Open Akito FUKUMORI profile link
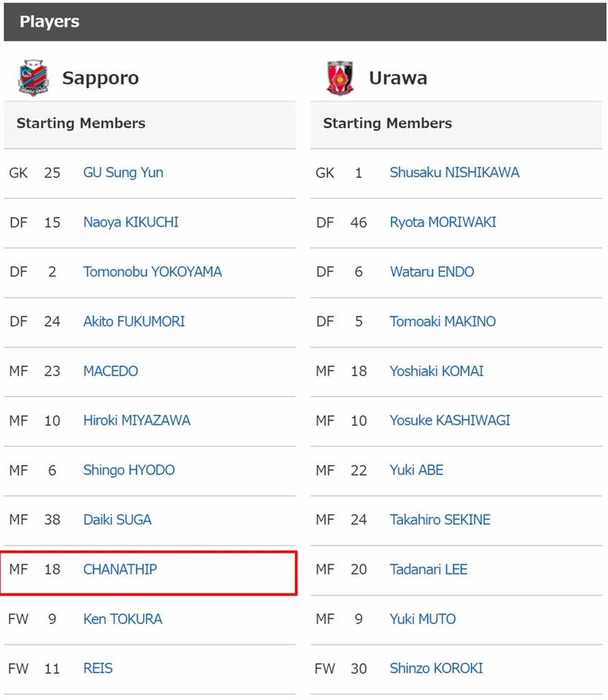This screenshot has width=608, height=700. click(134, 322)
